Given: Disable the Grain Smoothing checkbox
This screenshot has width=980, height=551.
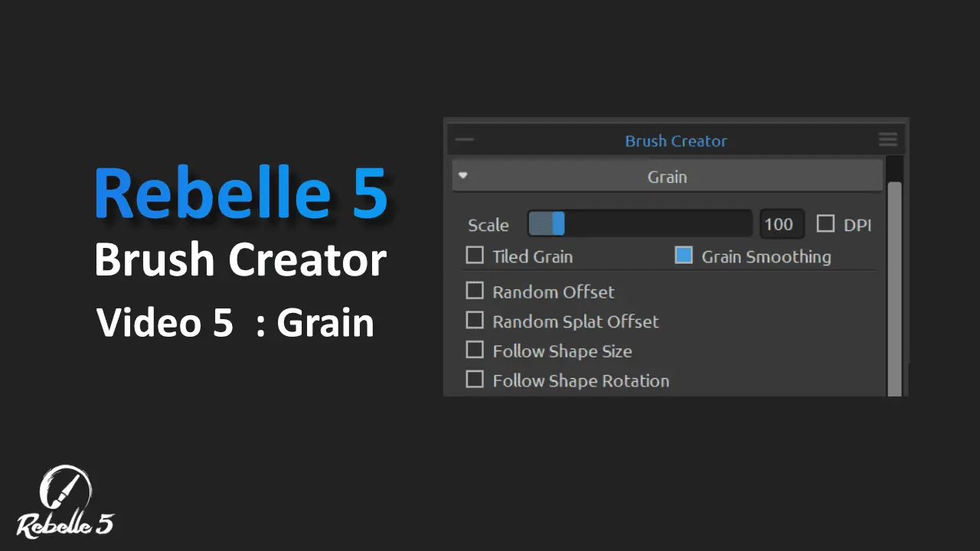Looking at the screenshot, I should 684,255.
